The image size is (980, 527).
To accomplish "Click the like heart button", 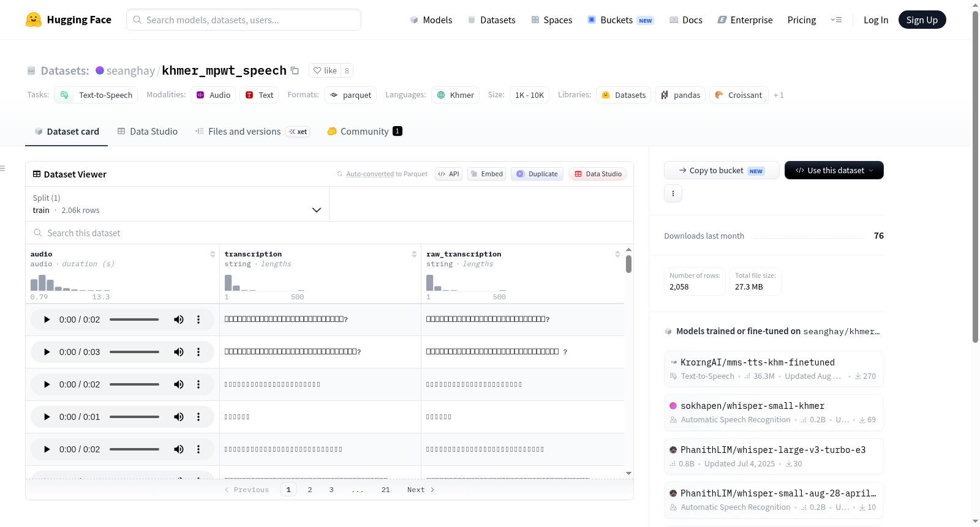I will point(325,70).
